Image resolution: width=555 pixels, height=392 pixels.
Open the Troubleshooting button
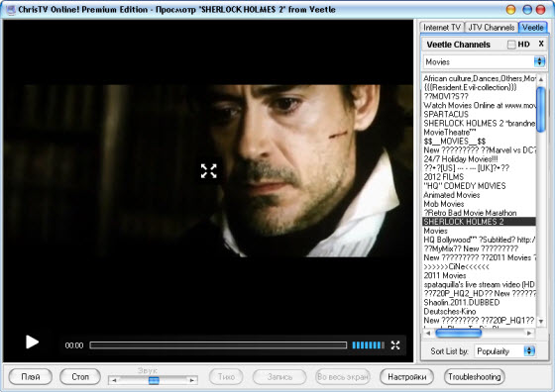[475, 377]
